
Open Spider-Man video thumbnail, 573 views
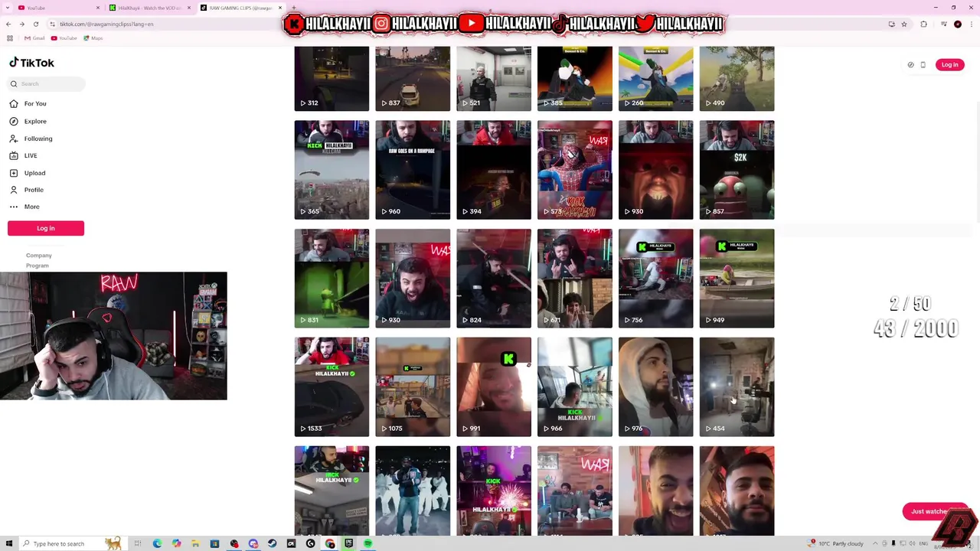click(x=575, y=169)
